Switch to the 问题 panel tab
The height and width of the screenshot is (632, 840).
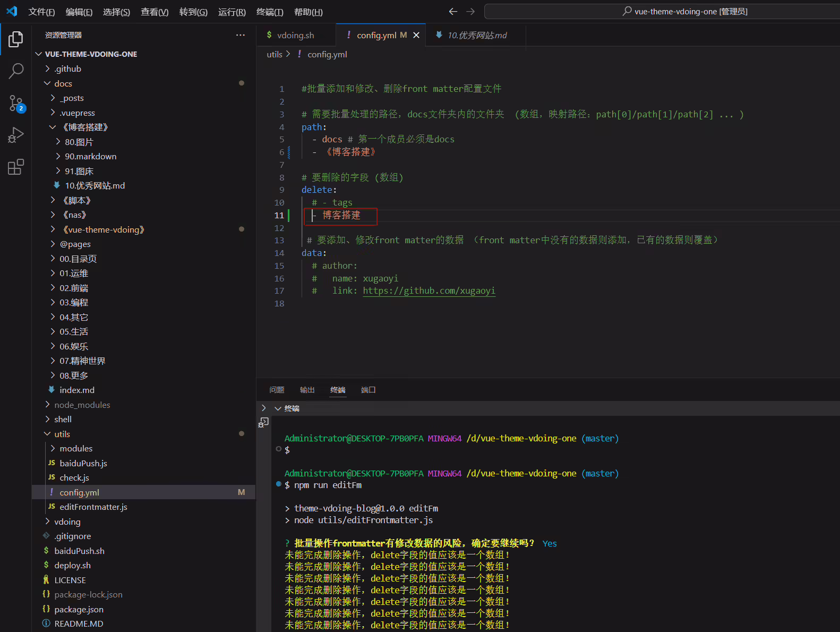pos(277,390)
